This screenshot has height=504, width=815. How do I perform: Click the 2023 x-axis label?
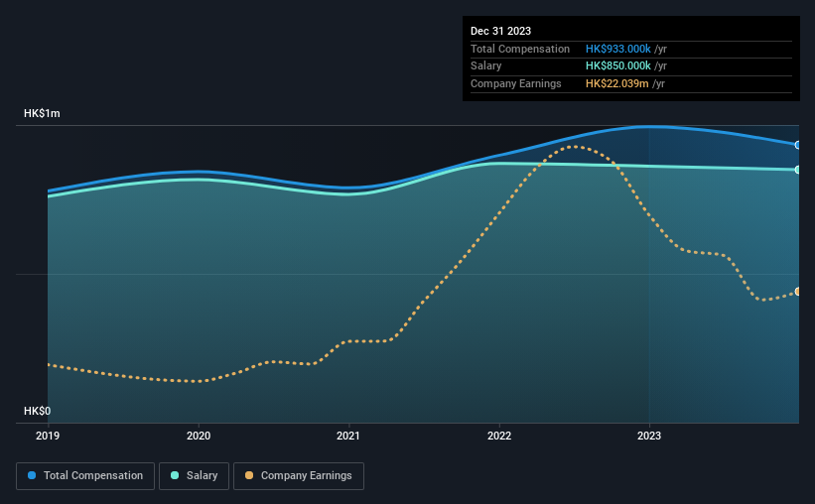[x=649, y=436]
